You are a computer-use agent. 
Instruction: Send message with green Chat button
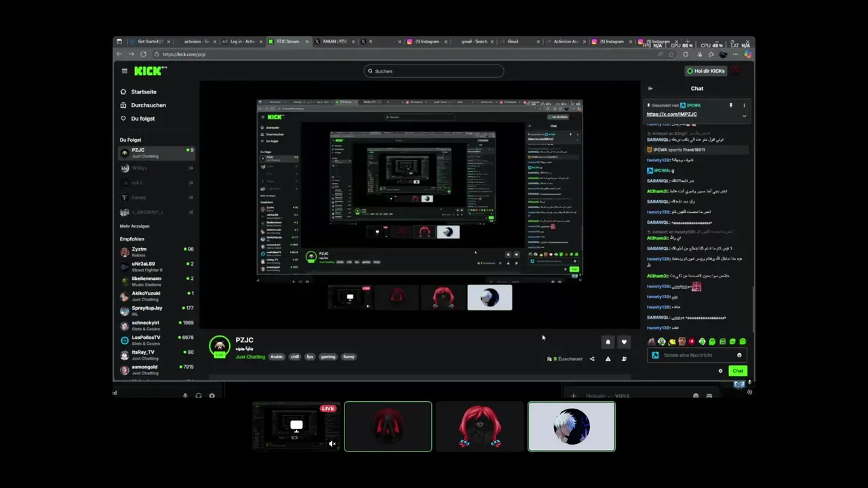(738, 371)
